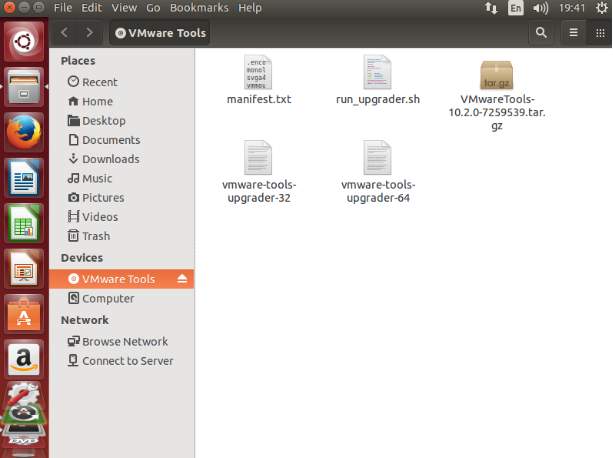Go back using the left arrow
Screen dimensions: 613x458
[x=65, y=32]
